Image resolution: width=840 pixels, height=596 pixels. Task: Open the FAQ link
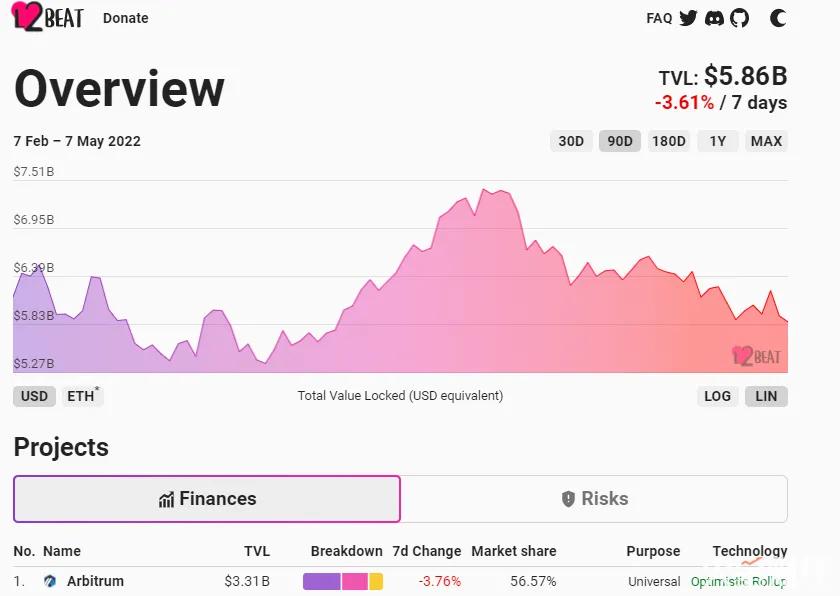659,18
